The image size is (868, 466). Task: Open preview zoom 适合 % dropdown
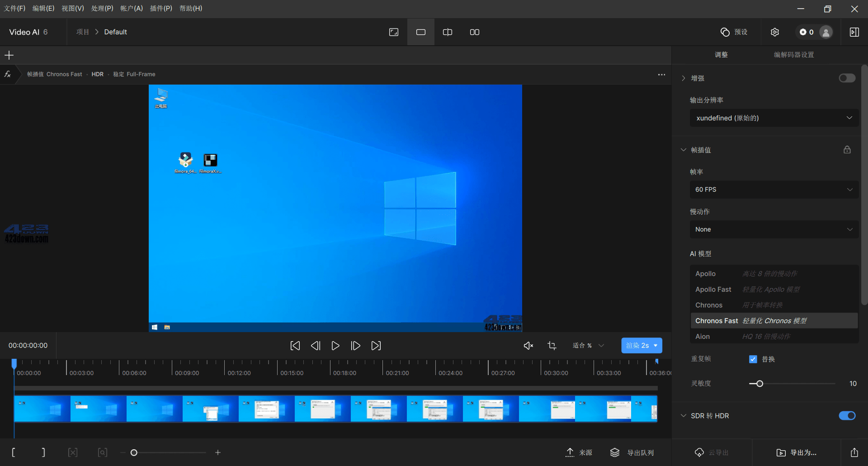588,346
